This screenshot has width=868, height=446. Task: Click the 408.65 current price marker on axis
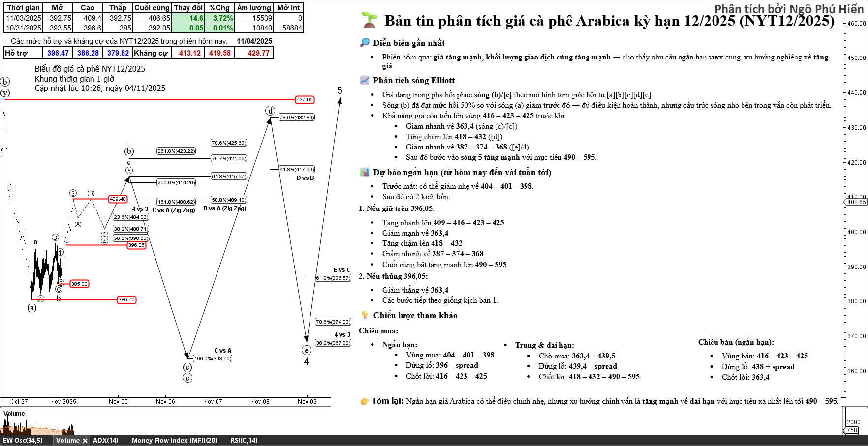(856, 202)
